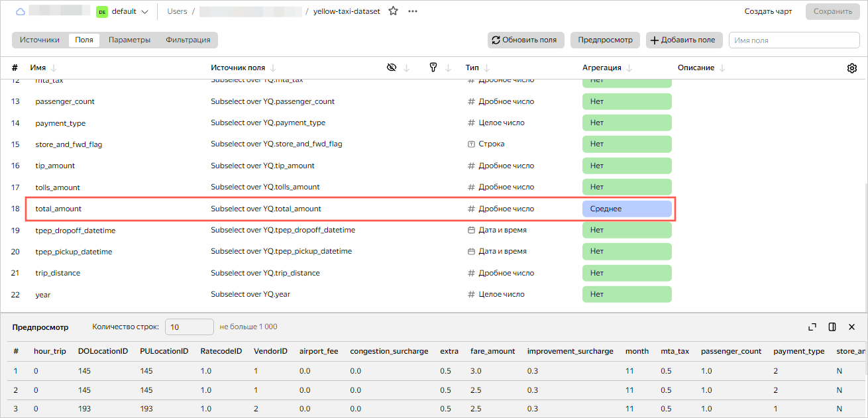868x418 pixels.
Task: Open the three-dots more options menu
Action: click(x=413, y=11)
